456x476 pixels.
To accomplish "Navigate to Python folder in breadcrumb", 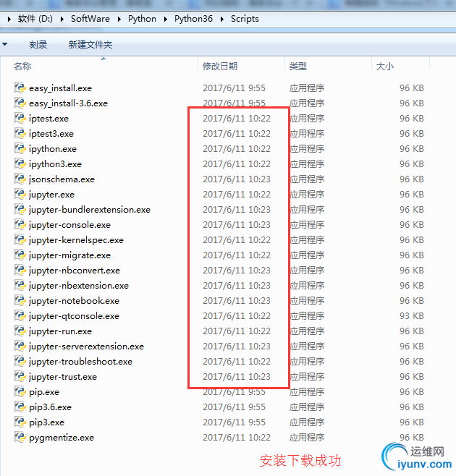I will 142,19.
